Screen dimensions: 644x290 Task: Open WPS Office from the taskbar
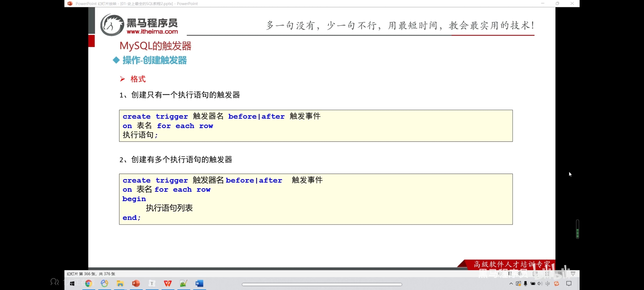tap(168, 283)
